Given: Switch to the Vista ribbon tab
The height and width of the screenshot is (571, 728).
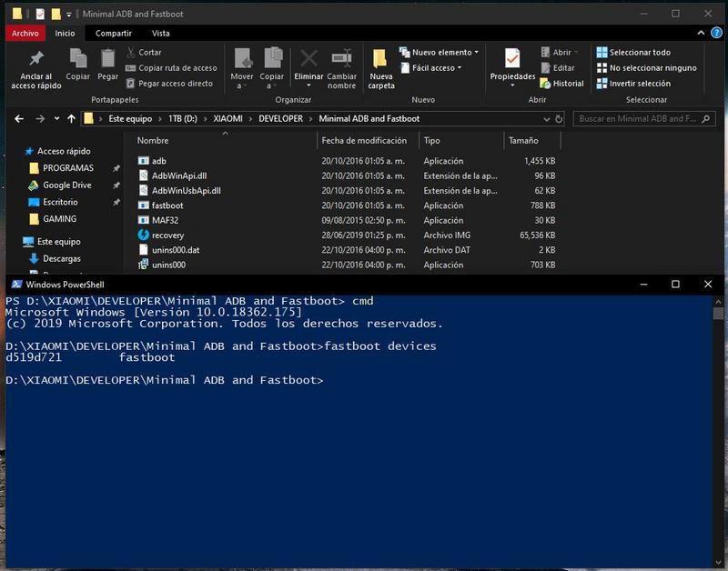Looking at the screenshot, I should [x=161, y=33].
